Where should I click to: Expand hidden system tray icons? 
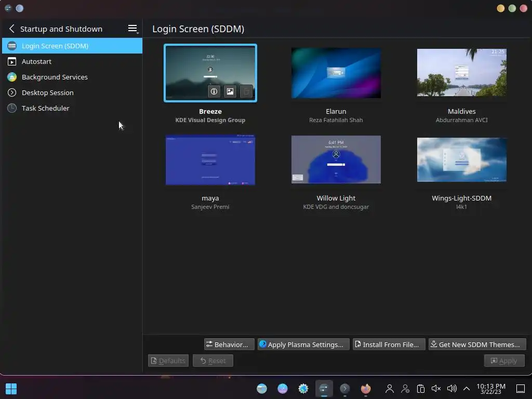[x=467, y=389]
